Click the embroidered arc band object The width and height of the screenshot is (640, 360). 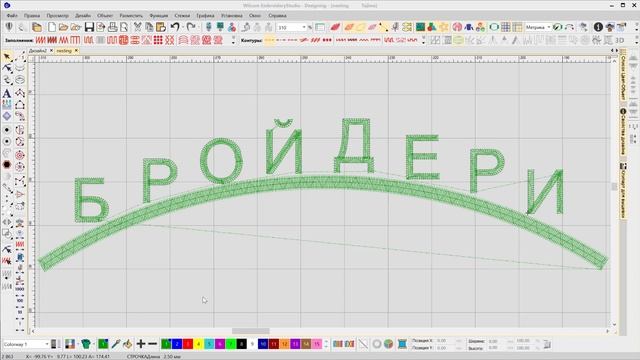coord(322,183)
